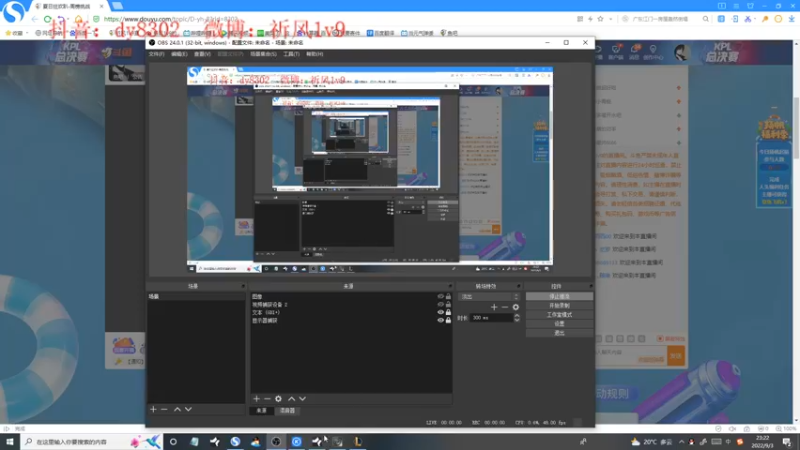
Task: Remove the scene transition with the minus icon
Action: [505, 307]
